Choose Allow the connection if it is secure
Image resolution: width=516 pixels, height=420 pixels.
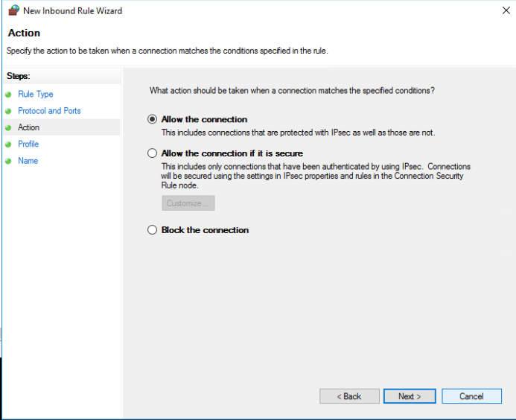[153, 153]
